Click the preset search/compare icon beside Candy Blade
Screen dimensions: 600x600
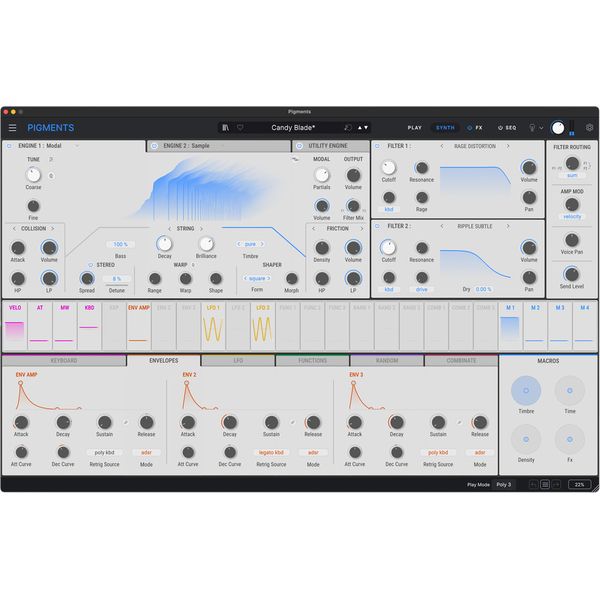(347, 128)
